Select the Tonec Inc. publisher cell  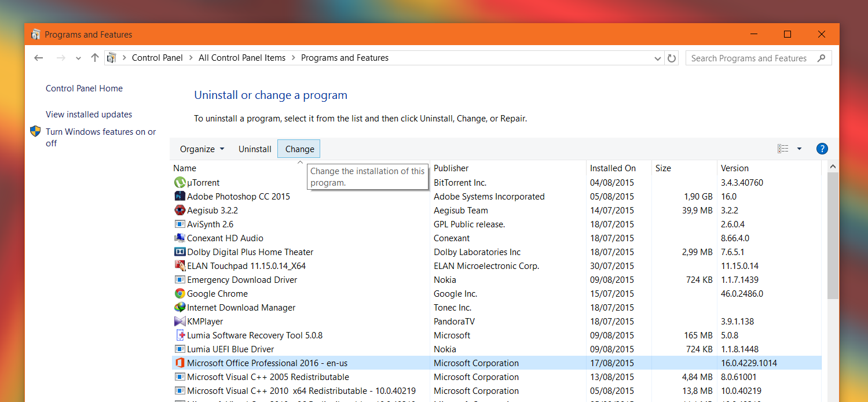tap(453, 308)
